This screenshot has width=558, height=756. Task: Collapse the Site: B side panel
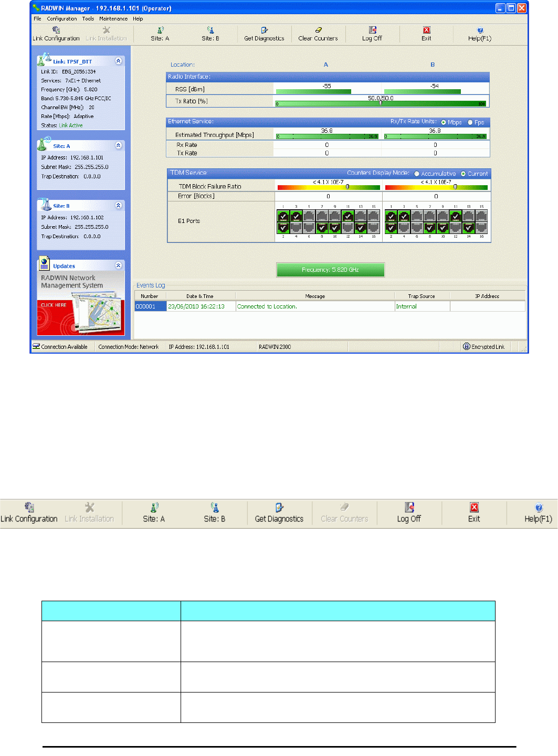(x=118, y=205)
